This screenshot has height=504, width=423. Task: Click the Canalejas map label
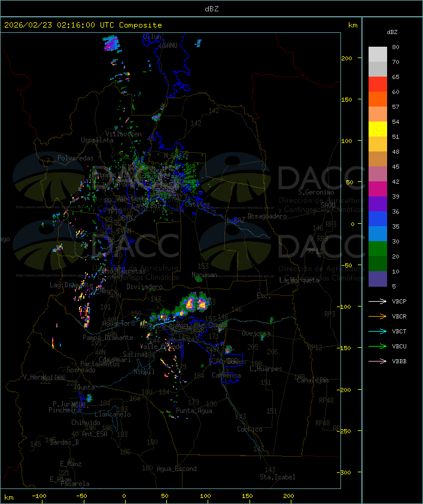[x=313, y=380]
